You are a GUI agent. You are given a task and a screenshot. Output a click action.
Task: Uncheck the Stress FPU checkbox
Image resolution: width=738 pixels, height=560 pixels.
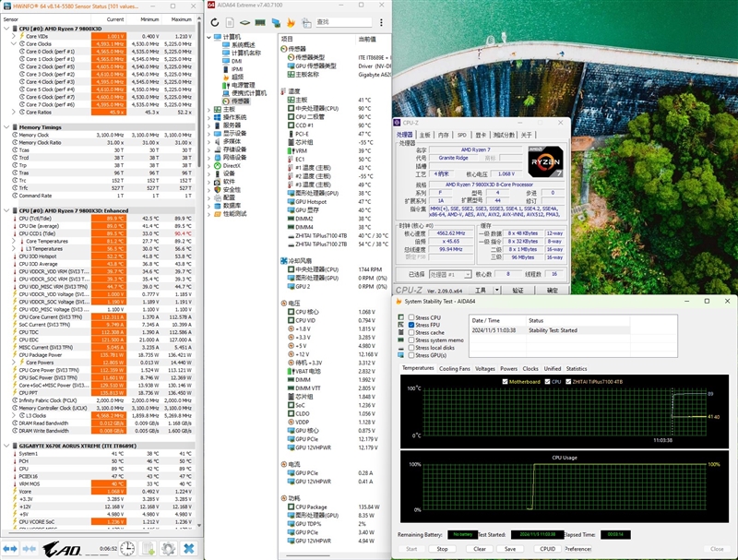(x=411, y=325)
